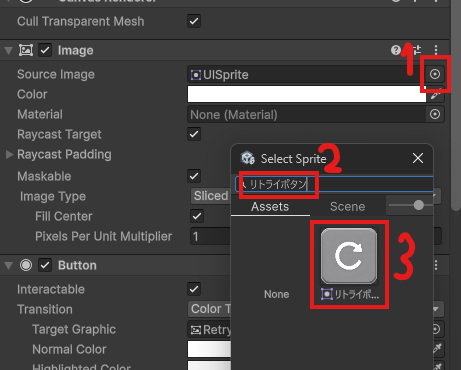
Task: Click the Target Graphic label
Action: pyautogui.click(x=74, y=329)
